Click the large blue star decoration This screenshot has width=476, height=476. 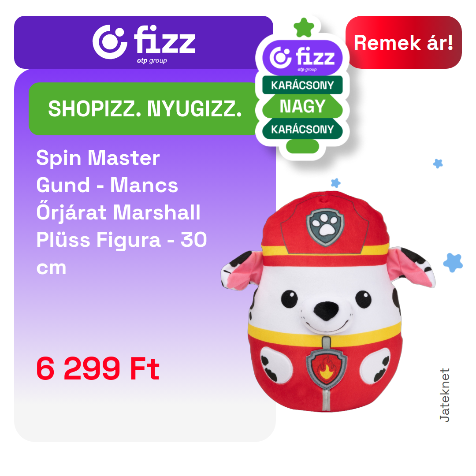tap(453, 263)
